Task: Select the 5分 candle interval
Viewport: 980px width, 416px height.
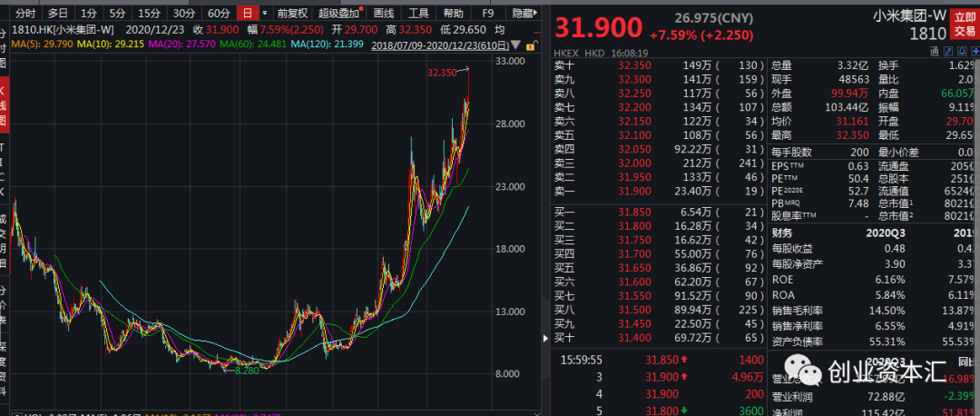Action: point(117,13)
